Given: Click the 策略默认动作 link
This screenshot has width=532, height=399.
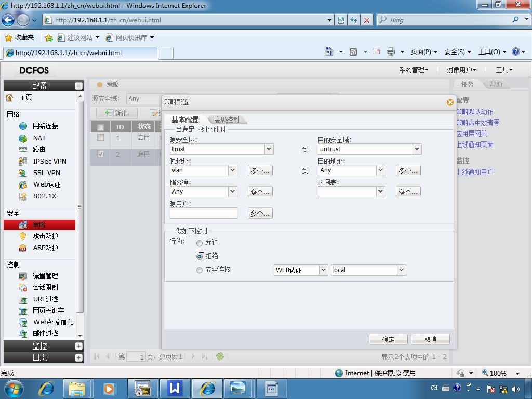Looking at the screenshot, I should pos(475,112).
